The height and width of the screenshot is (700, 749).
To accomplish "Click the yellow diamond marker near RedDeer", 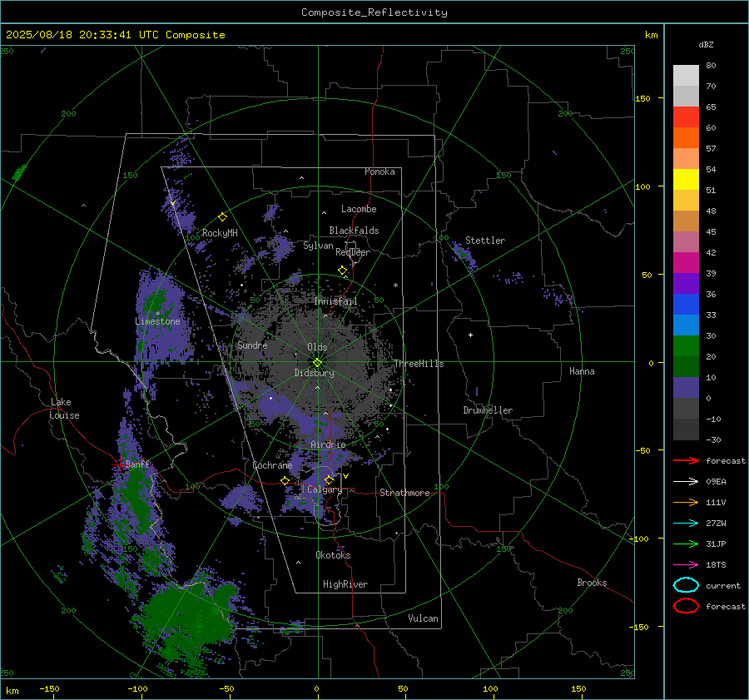I will point(342,271).
